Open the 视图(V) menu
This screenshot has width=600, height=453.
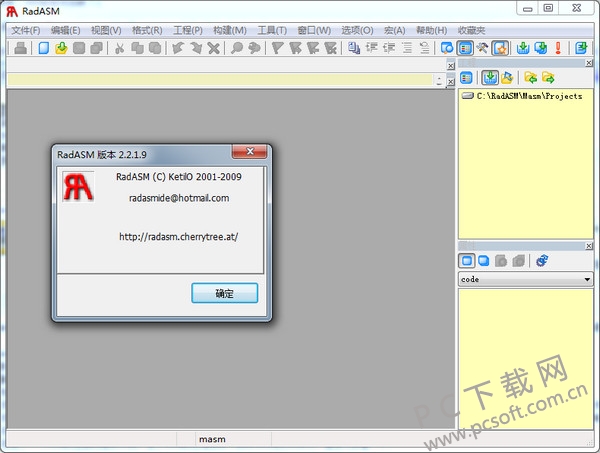(106, 30)
